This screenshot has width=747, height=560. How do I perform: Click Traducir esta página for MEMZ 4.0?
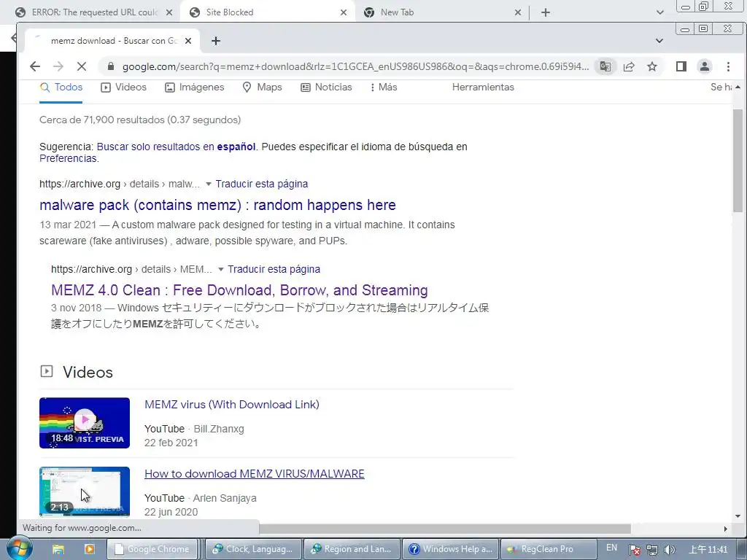274,270
